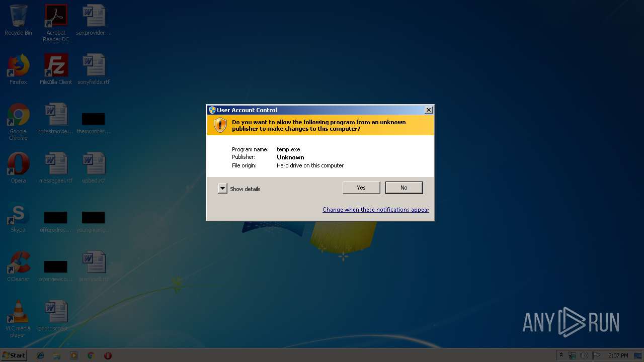Launch CCleaner desktop shortcut
This screenshot has width=644, height=362.
point(18,266)
